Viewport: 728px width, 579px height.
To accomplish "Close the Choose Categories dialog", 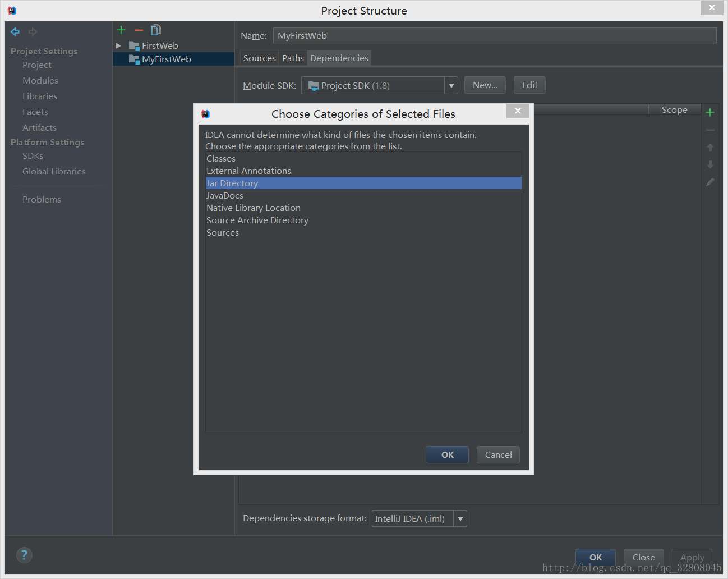I will point(518,111).
